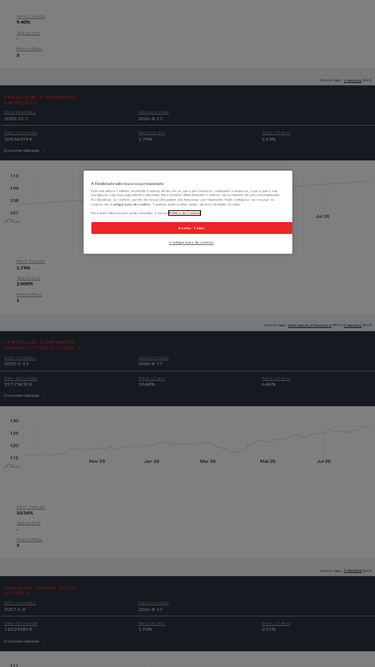Expand chevron beside PP Evoluir Componente Dinâmico
The image size is (375, 667).
click(79, 348)
